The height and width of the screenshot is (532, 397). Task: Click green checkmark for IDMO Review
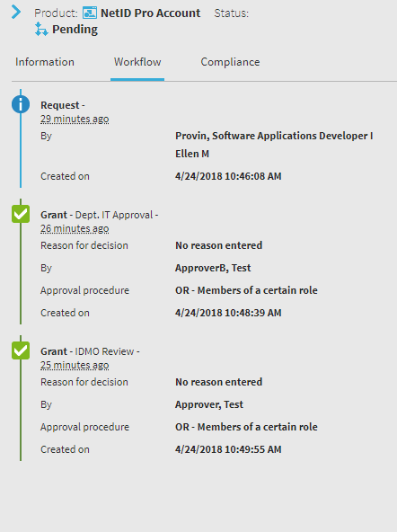[x=21, y=350]
